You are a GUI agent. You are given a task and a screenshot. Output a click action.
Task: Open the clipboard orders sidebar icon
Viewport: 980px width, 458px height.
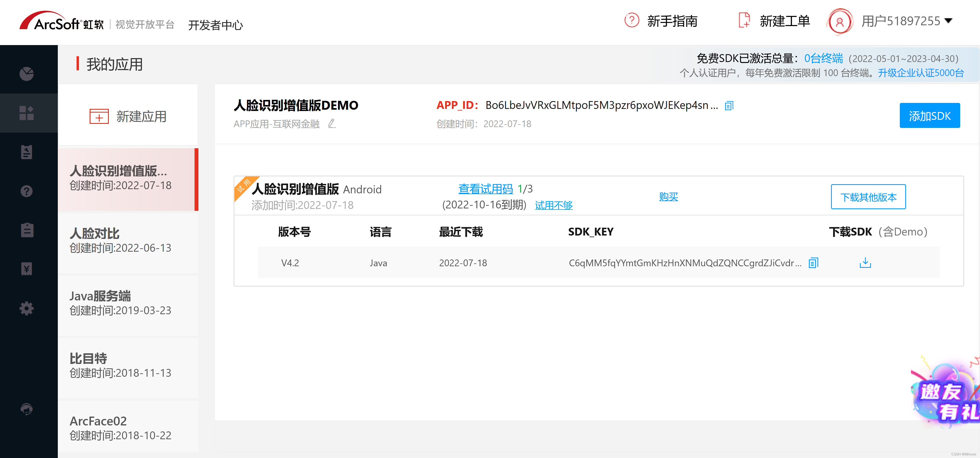pos(27,230)
